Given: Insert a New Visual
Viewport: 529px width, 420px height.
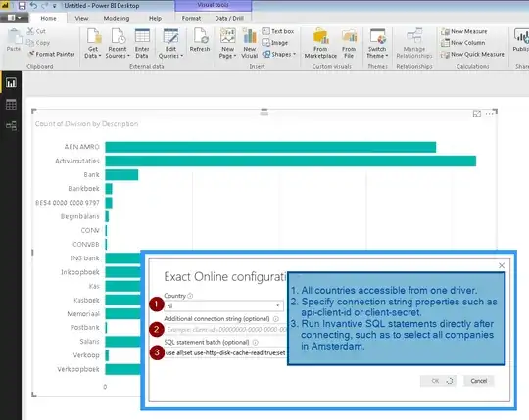Looking at the screenshot, I should [x=250, y=43].
